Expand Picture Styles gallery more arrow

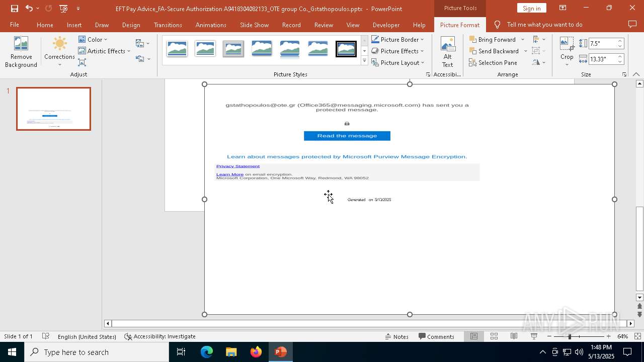(364, 61)
